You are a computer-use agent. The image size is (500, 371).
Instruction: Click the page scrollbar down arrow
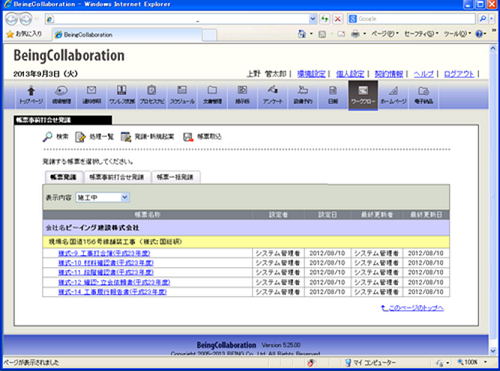click(x=493, y=351)
